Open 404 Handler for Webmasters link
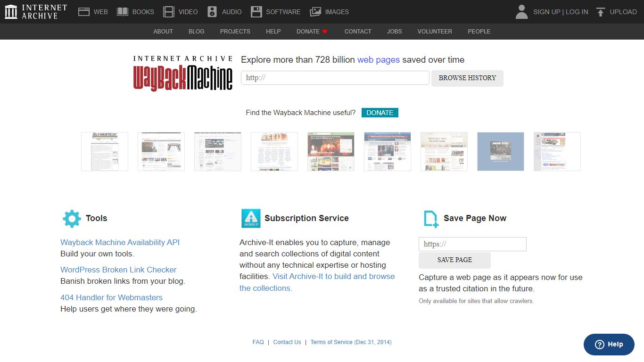The image size is (644, 362). 111,297
